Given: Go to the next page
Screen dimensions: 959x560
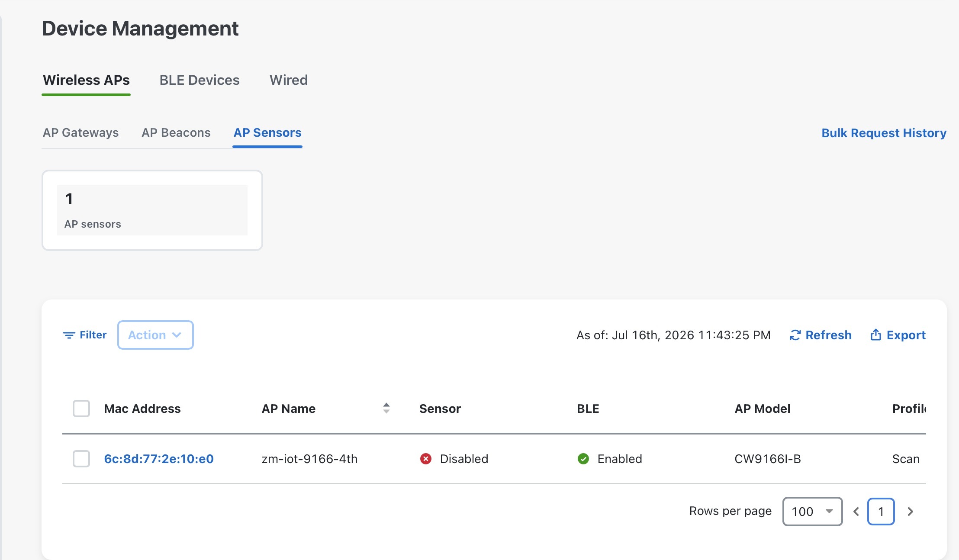Looking at the screenshot, I should pos(911,512).
